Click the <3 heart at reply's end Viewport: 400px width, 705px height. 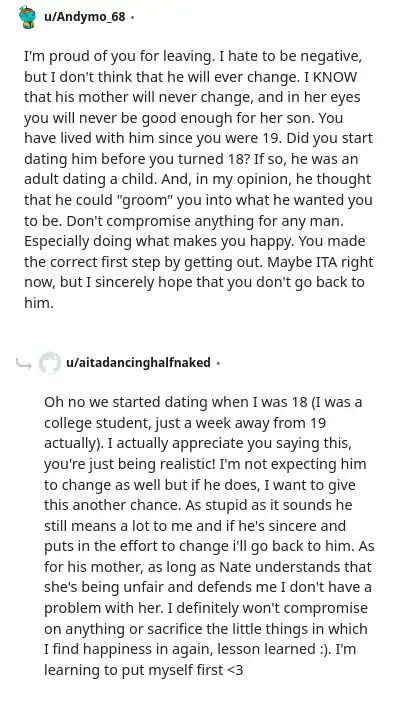click(x=235, y=670)
